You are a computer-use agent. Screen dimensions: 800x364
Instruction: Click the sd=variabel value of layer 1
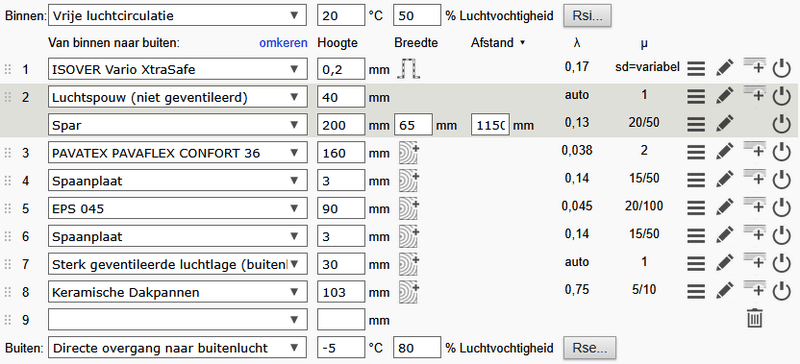coord(648,67)
